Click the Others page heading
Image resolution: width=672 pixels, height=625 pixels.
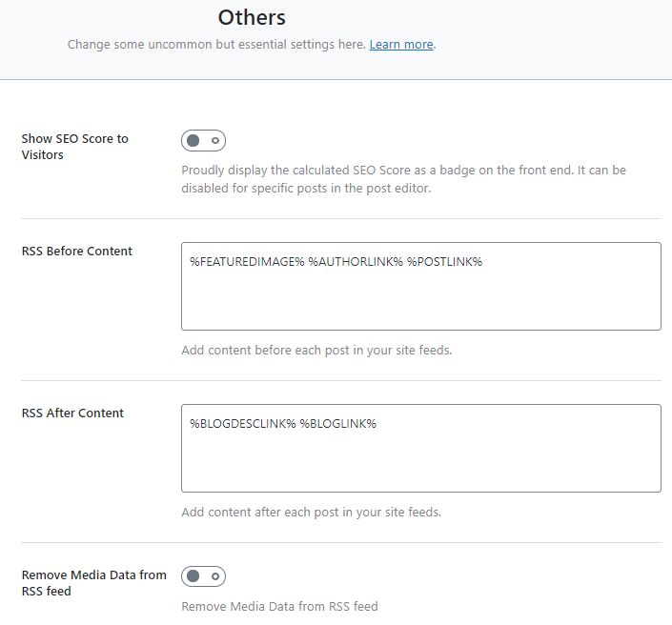tap(252, 17)
